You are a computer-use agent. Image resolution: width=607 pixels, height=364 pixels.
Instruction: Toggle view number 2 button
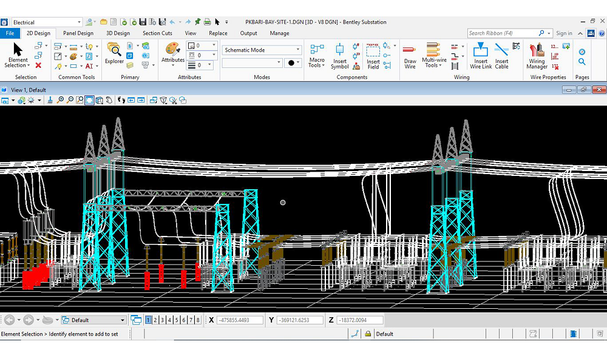155,320
